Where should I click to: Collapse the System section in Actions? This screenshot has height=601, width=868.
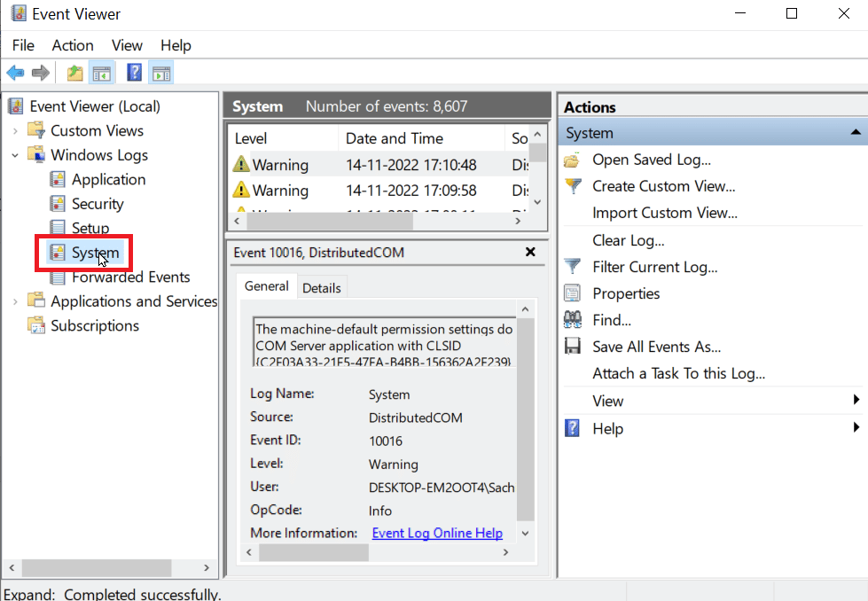point(856,132)
